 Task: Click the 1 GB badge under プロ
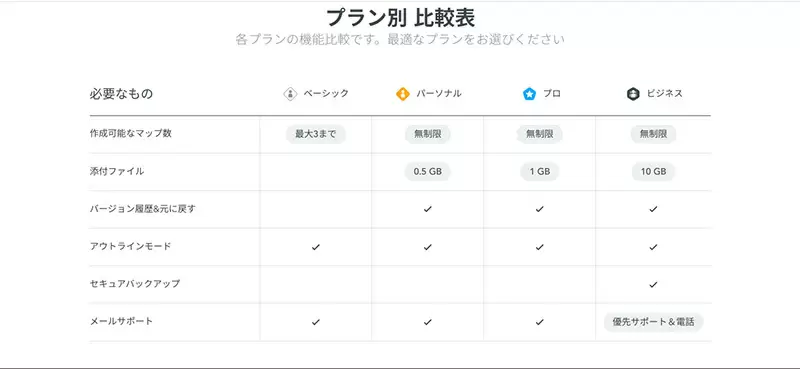(x=539, y=172)
